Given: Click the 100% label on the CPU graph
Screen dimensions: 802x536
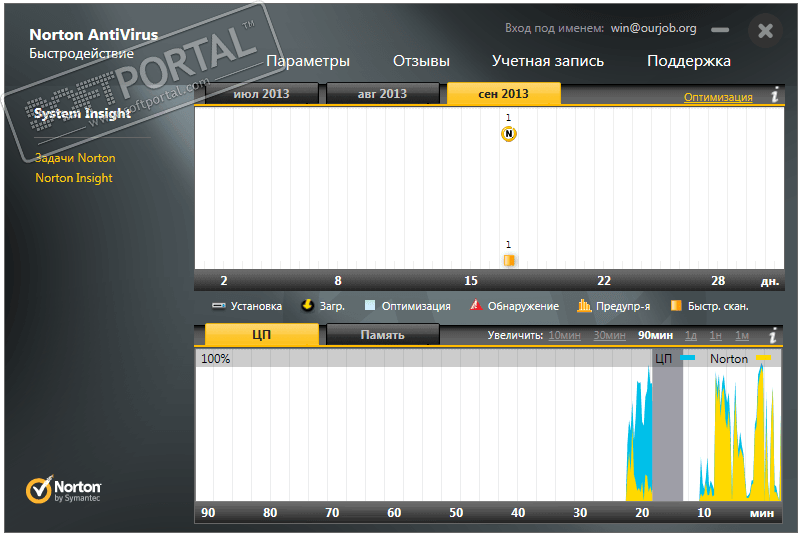Looking at the screenshot, I should tap(215, 359).
